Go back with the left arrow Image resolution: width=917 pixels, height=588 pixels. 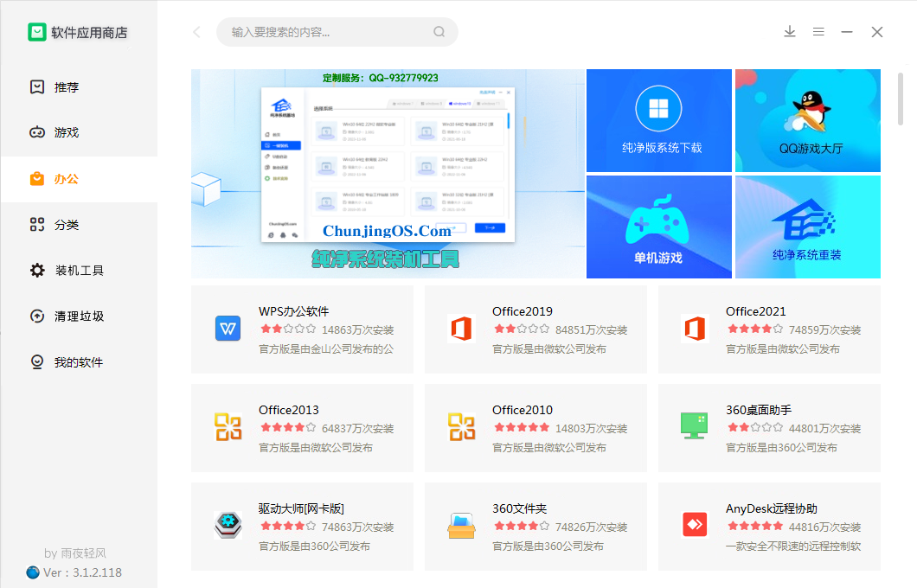(x=197, y=32)
